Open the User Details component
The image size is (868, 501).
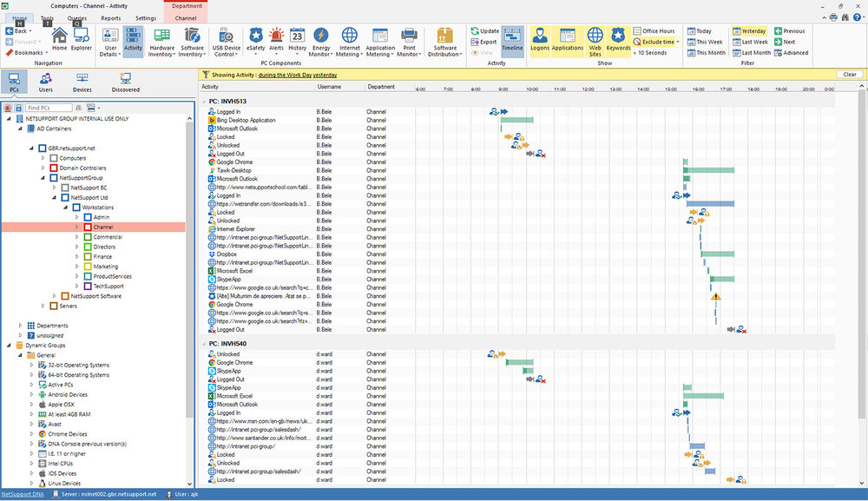[110, 42]
